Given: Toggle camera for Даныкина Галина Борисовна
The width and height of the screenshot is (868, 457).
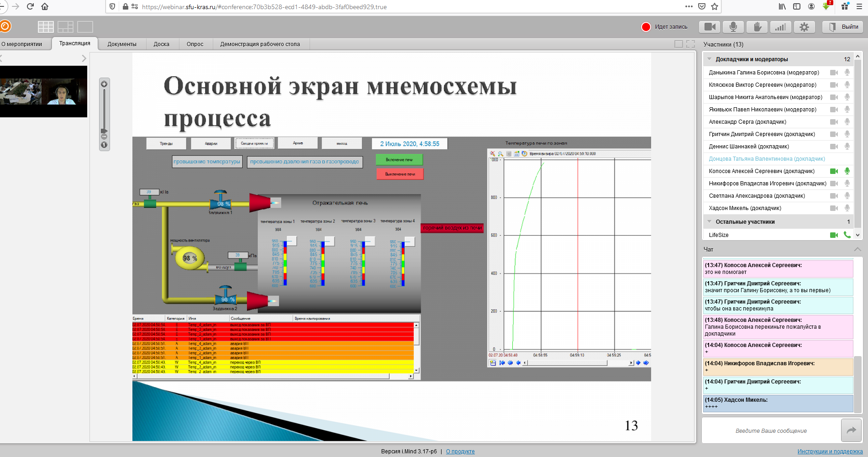Looking at the screenshot, I should (834, 73).
